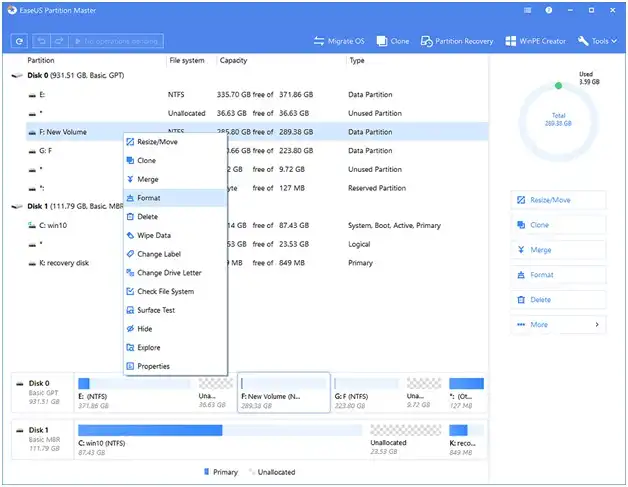This screenshot has height=487, width=628.
Task: Select the 127 MB block in Disk 0 map
Action: [466, 393]
